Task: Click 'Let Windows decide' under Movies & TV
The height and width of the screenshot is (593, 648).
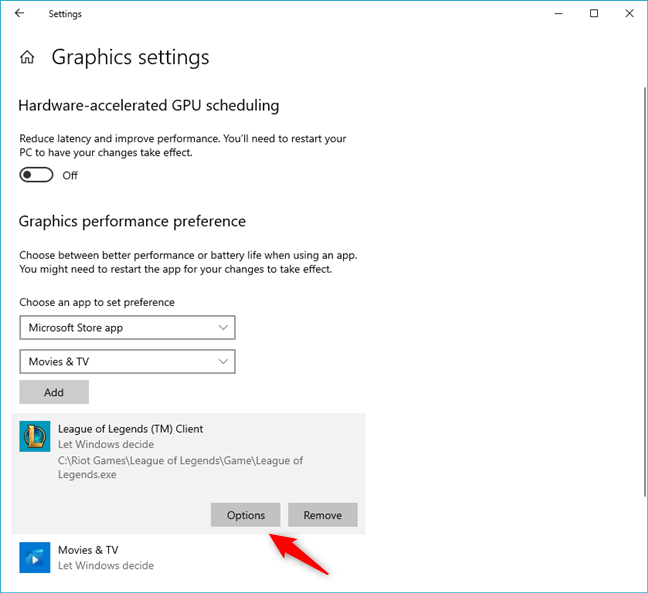Action: [x=106, y=565]
